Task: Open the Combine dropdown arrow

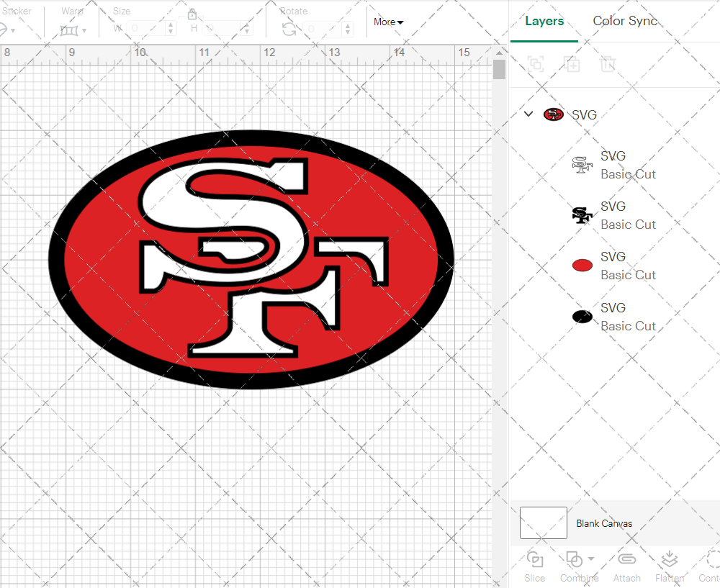Action: [591, 558]
